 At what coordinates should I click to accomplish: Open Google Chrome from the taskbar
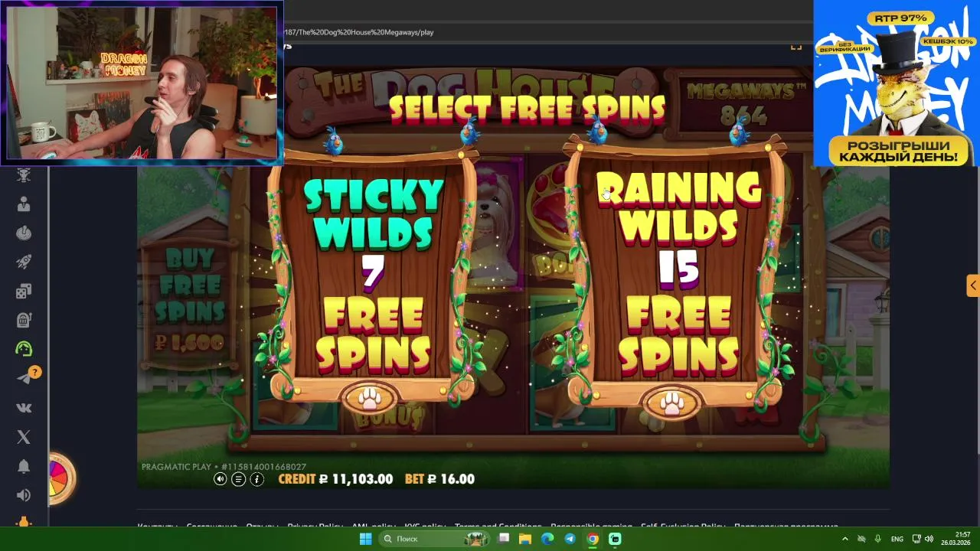coord(593,539)
